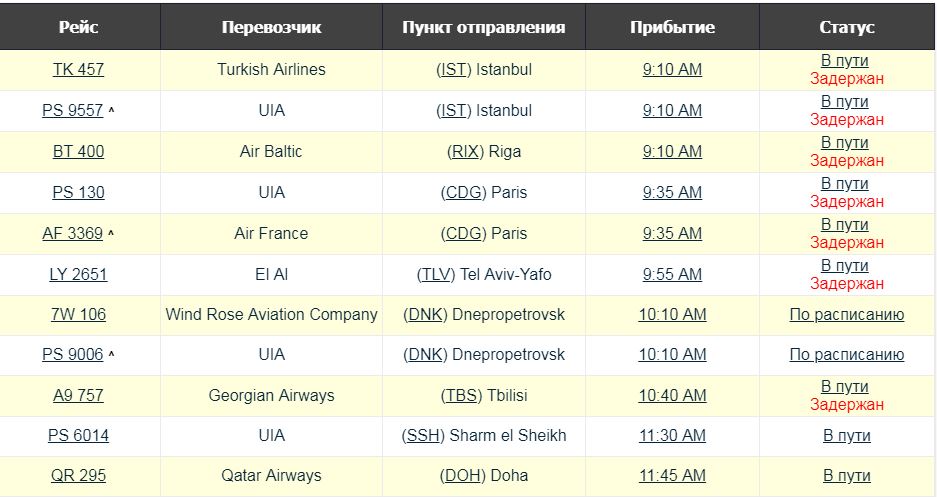Click the "Прибытие" column header
Viewport: 937px width, 497px height.
tap(672, 27)
